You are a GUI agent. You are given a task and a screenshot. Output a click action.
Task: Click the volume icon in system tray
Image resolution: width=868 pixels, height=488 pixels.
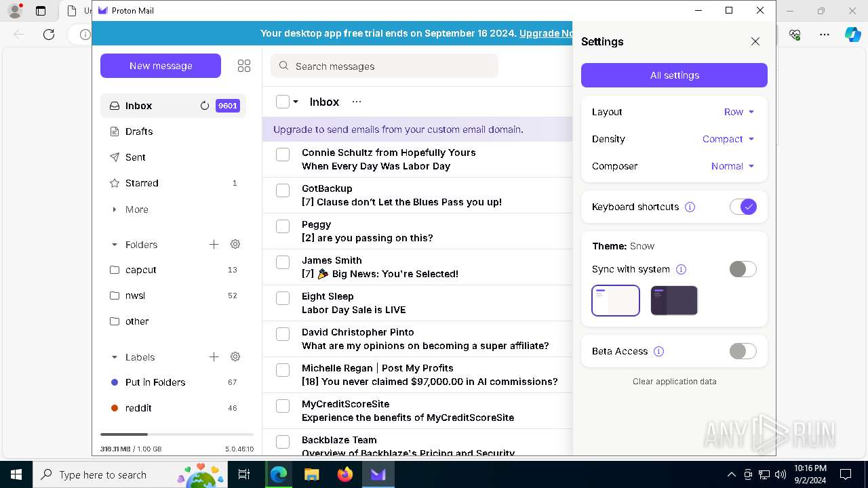click(x=781, y=474)
